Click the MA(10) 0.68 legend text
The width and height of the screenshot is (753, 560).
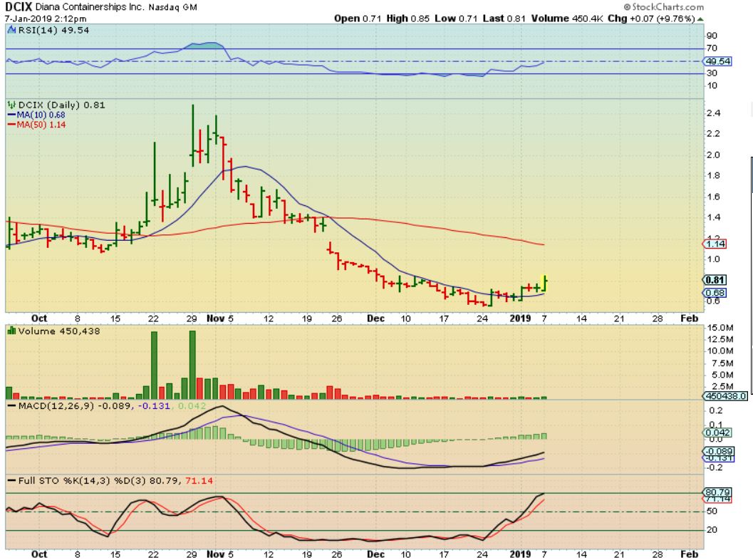point(41,115)
